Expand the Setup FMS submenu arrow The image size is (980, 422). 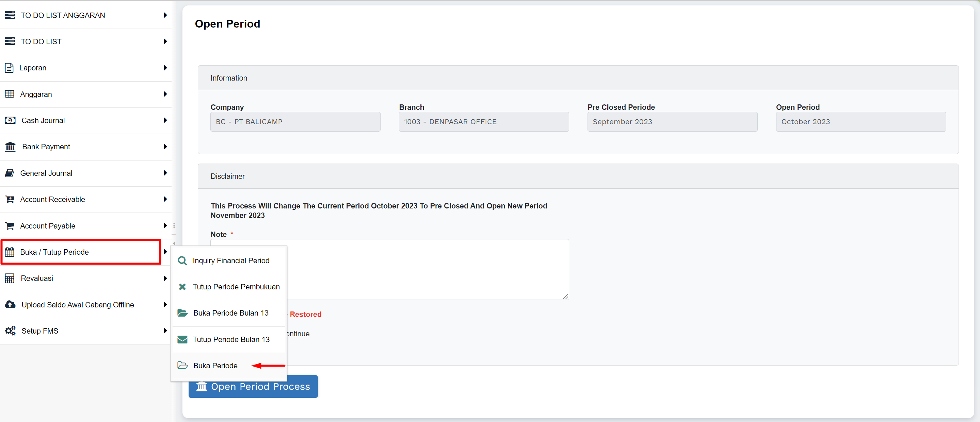coord(165,331)
